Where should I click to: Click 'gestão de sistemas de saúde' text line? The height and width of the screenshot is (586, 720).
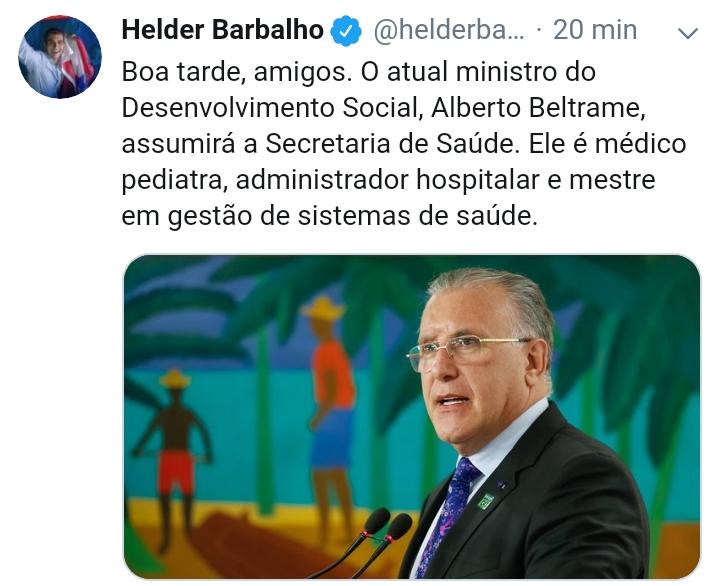coord(352,216)
